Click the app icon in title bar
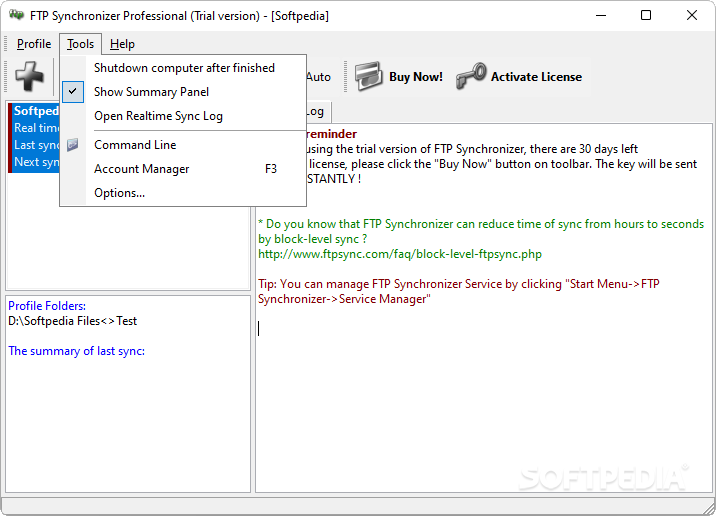The image size is (716, 516). (x=16, y=15)
